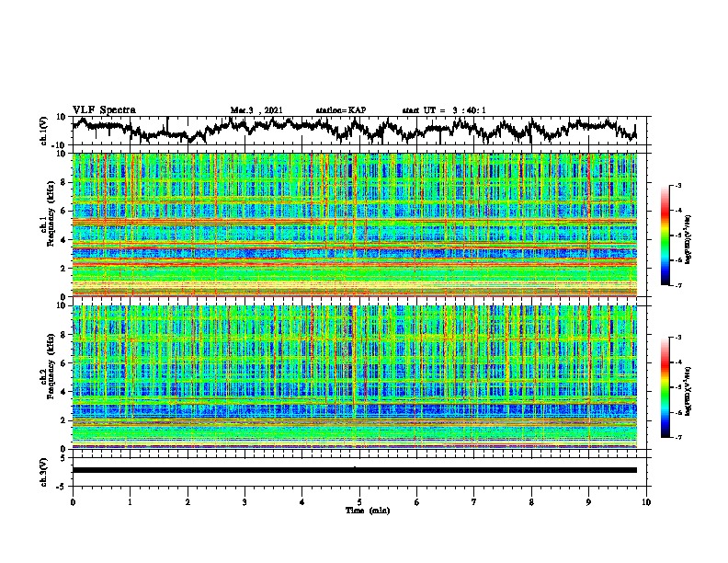Click the time axis tick label "2"
This screenshot has height=563, width=728.
[188, 502]
